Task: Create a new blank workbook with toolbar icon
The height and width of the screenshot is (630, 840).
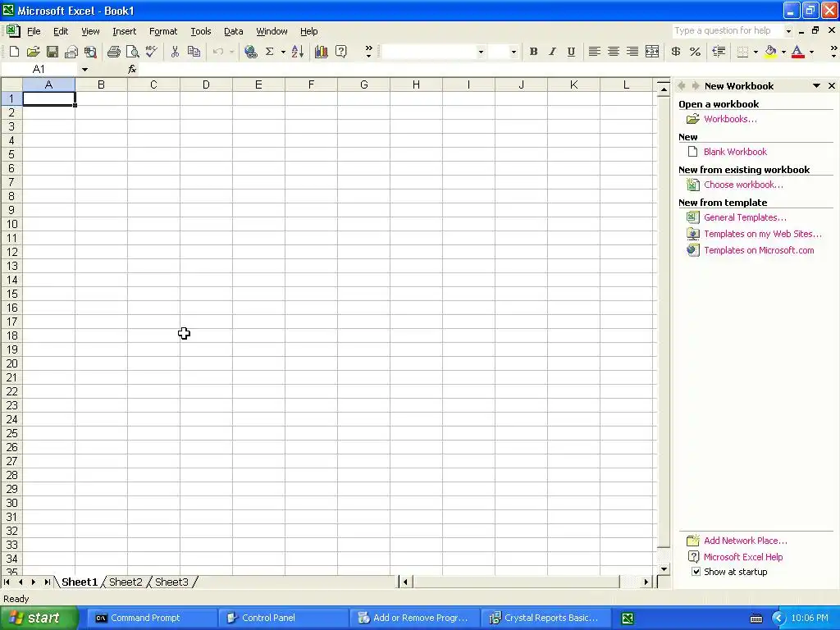Action: click(x=15, y=52)
